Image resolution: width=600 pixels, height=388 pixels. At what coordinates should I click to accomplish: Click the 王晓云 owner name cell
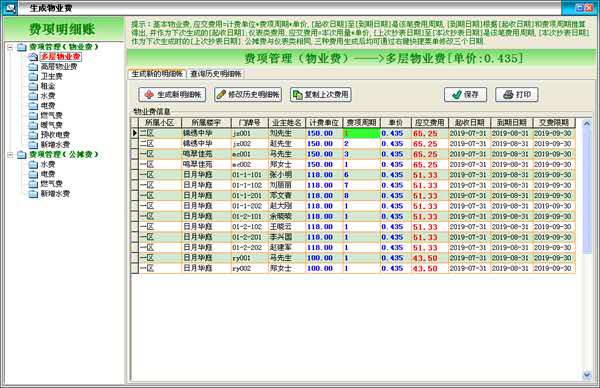click(x=287, y=227)
